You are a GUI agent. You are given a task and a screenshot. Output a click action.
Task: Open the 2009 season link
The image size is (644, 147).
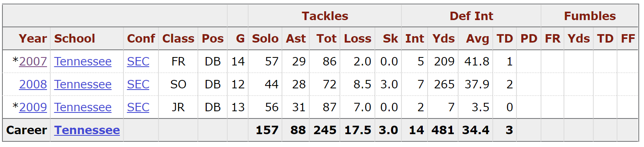(x=33, y=107)
